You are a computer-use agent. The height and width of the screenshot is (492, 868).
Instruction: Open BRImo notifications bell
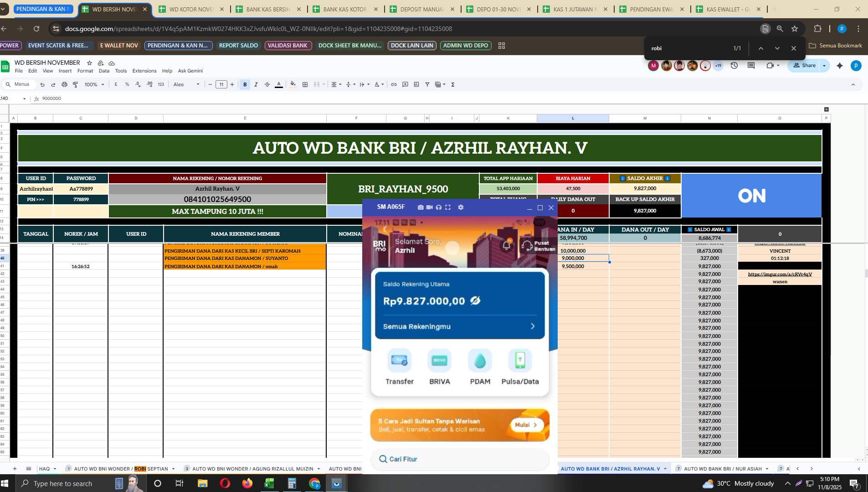click(x=506, y=245)
